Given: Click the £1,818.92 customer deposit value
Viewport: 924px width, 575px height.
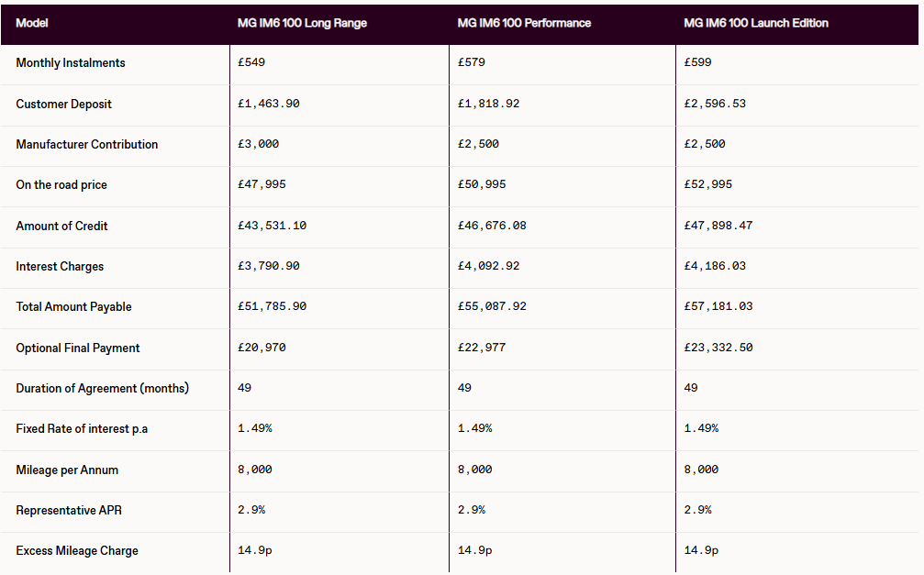Looking at the screenshot, I should point(488,104).
